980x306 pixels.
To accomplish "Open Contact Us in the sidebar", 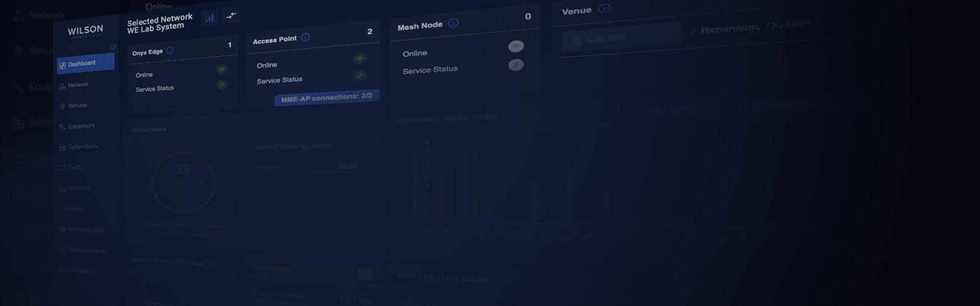I will 78,271.
